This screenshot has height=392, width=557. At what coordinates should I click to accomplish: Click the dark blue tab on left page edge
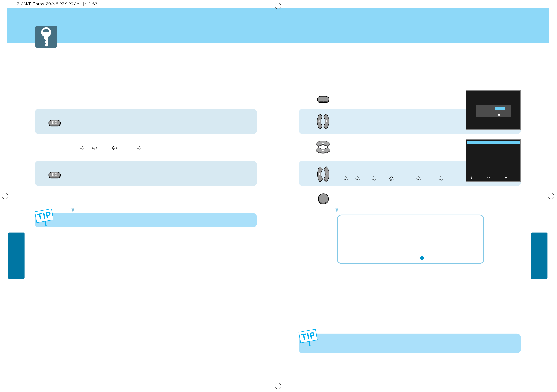point(16,256)
